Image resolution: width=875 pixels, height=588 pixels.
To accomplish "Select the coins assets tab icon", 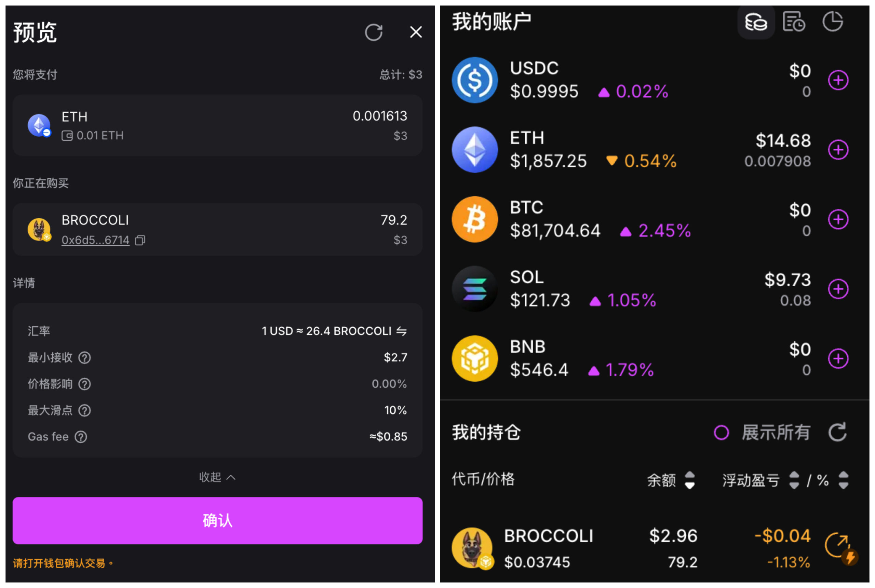I will 756,22.
